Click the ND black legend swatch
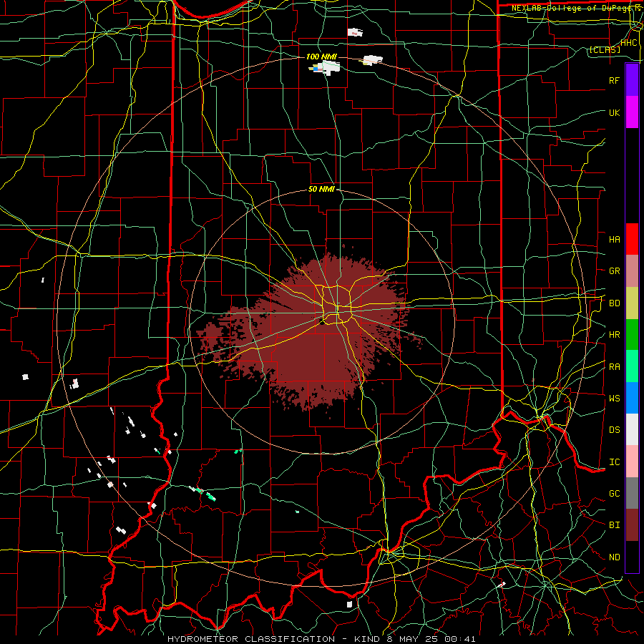The width and height of the screenshot is (644, 644). 632,557
